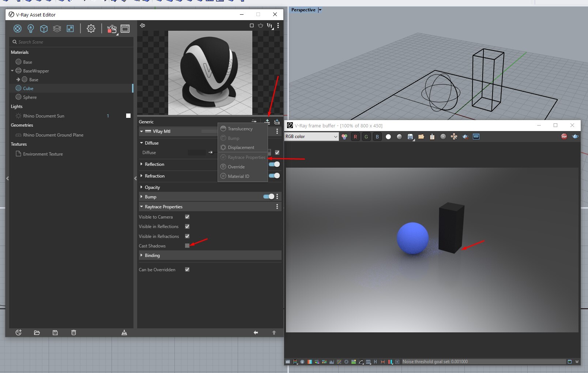
Task: Show blue channel in frame buffer
Action: [x=377, y=137]
